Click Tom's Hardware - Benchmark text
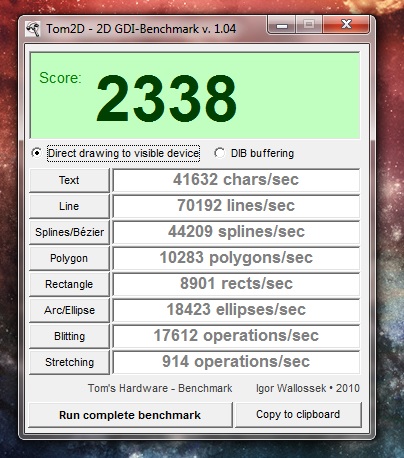This screenshot has height=458, width=404. [x=160, y=388]
